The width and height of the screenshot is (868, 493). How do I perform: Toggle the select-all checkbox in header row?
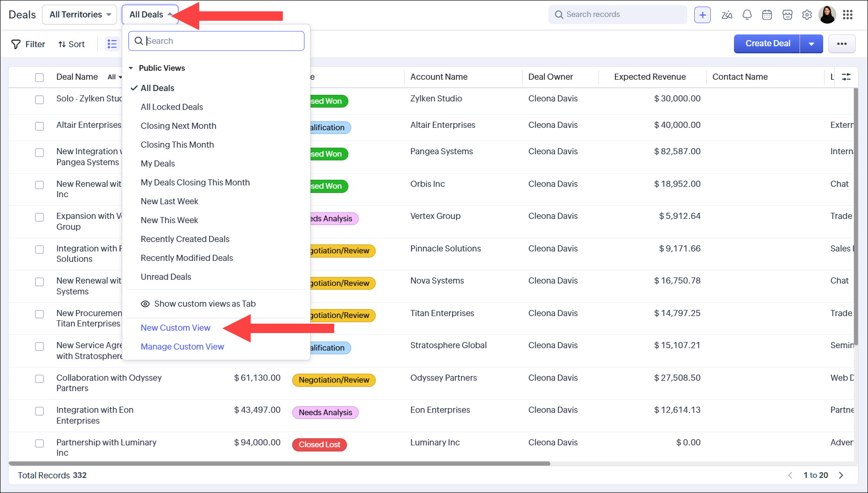tap(40, 77)
